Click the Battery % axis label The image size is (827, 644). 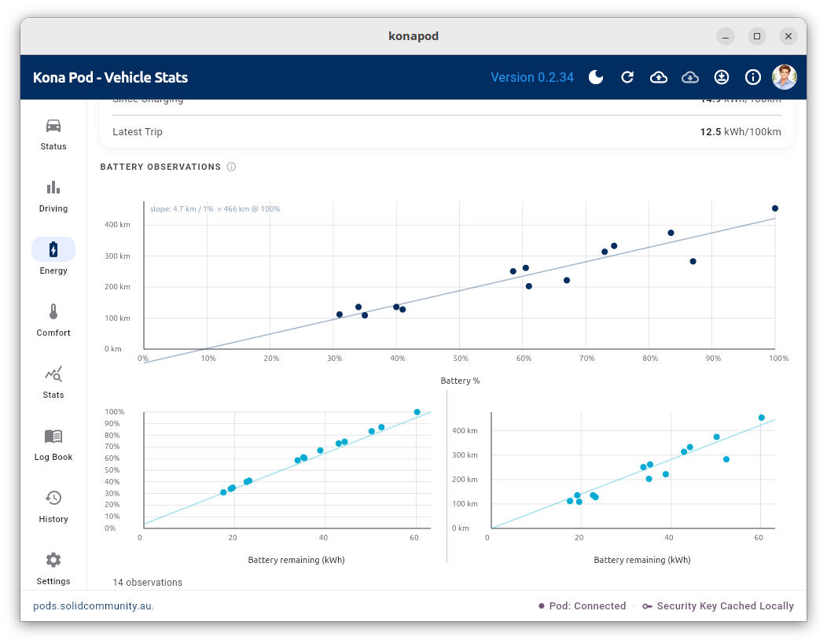pyautogui.click(x=460, y=381)
